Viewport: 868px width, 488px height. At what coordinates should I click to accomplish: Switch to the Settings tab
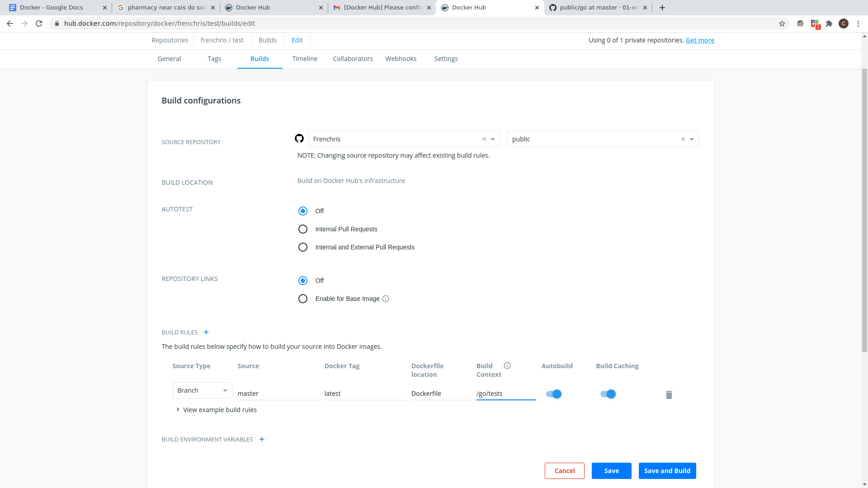[447, 58]
